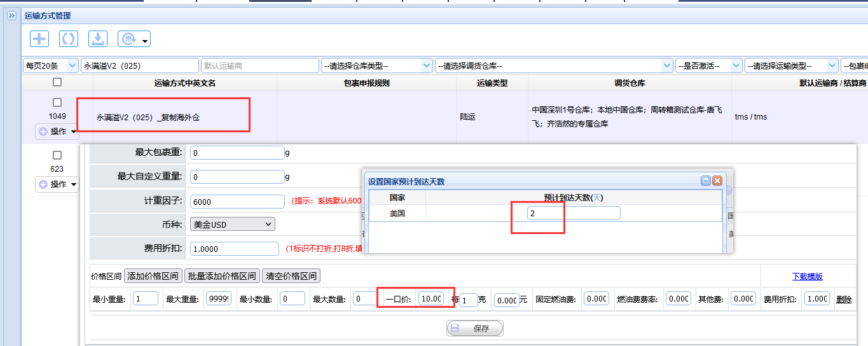Click the plus add-new toolbar icon
This screenshot has height=346, width=868.
(x=39, y=39)
